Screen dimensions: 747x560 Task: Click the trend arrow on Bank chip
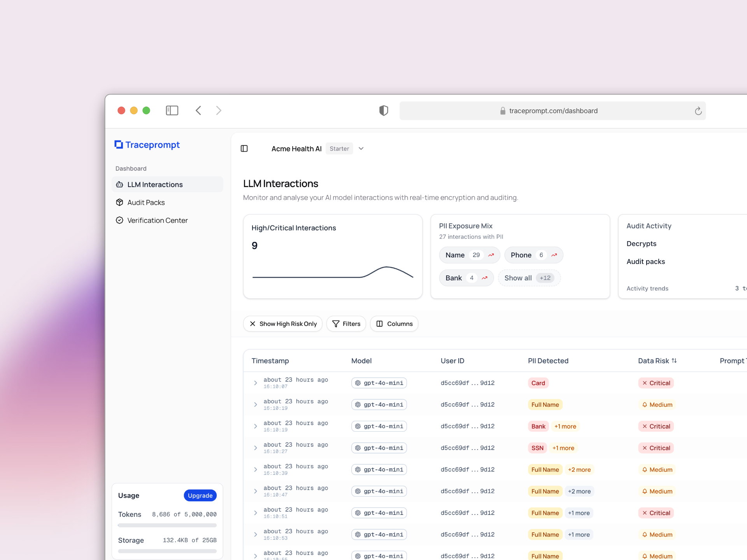[x=484, y=278]
